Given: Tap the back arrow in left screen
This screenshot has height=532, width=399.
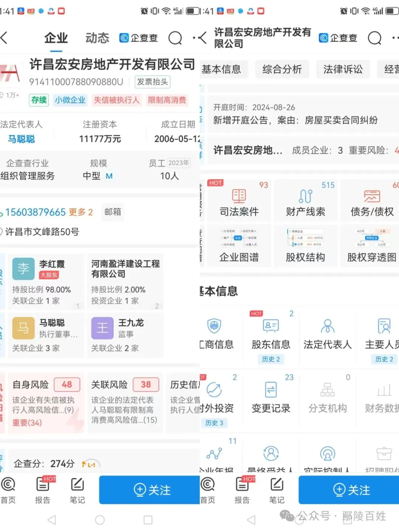Looking at the screenshot, I should pyautogui.click(x=4, y=38).
